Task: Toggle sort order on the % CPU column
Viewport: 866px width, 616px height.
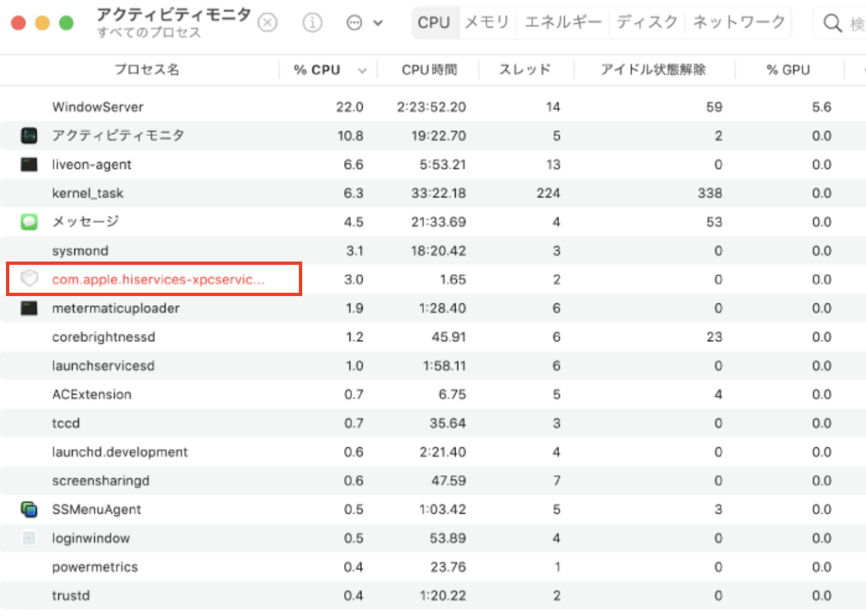Action: (315, 70)
